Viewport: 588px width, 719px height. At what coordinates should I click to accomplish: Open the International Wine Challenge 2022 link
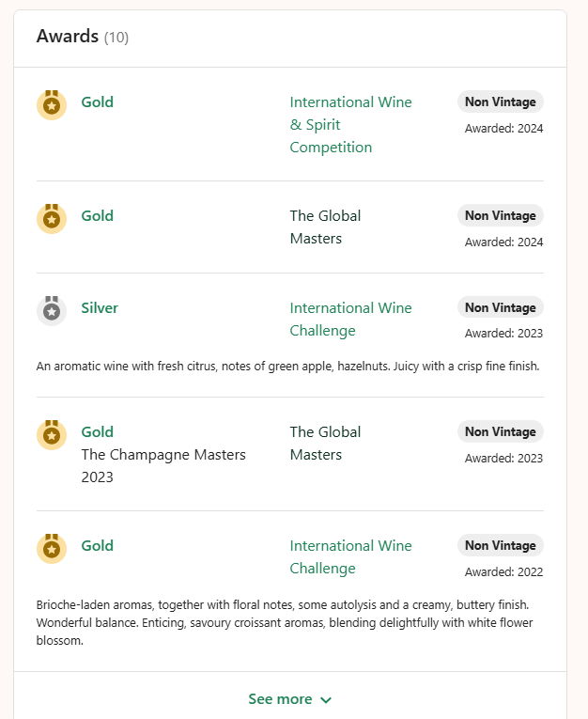(350, 556)
